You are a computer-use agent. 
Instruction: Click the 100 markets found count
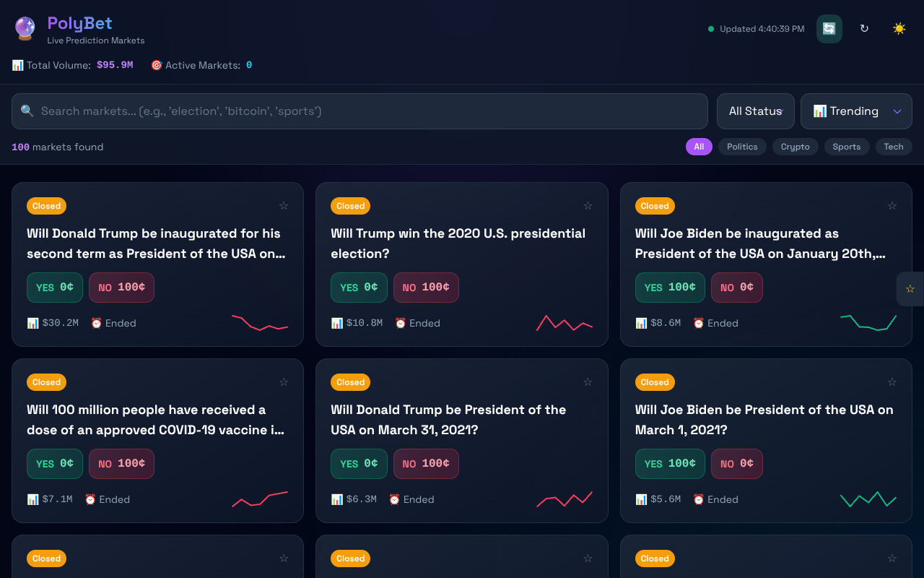click(58, 147)
